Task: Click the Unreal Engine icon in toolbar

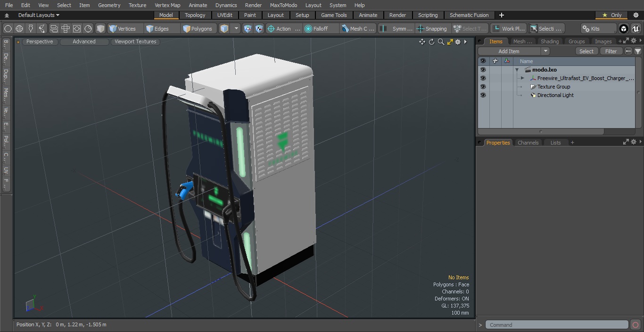Action: coord(636,29)
